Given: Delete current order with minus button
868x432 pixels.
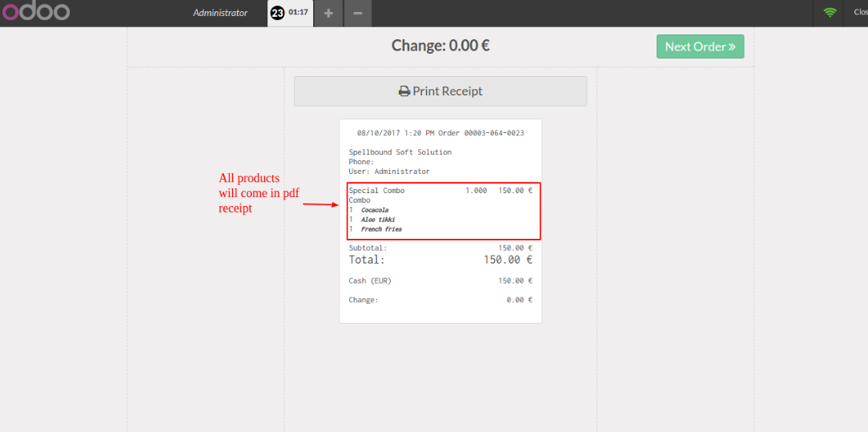Looking at the screenshot, I should click(358, 13).
